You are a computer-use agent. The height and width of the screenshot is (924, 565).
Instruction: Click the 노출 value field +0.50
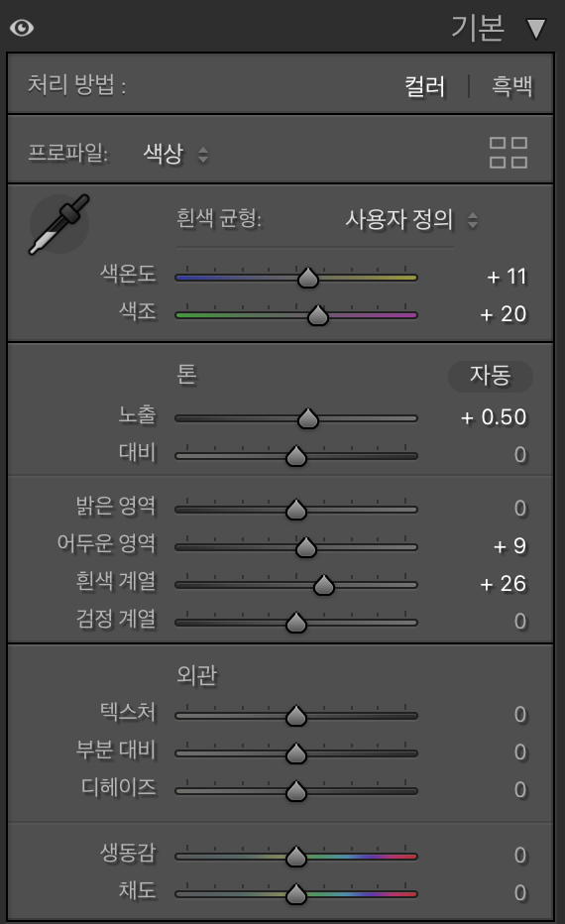(494, 417)
